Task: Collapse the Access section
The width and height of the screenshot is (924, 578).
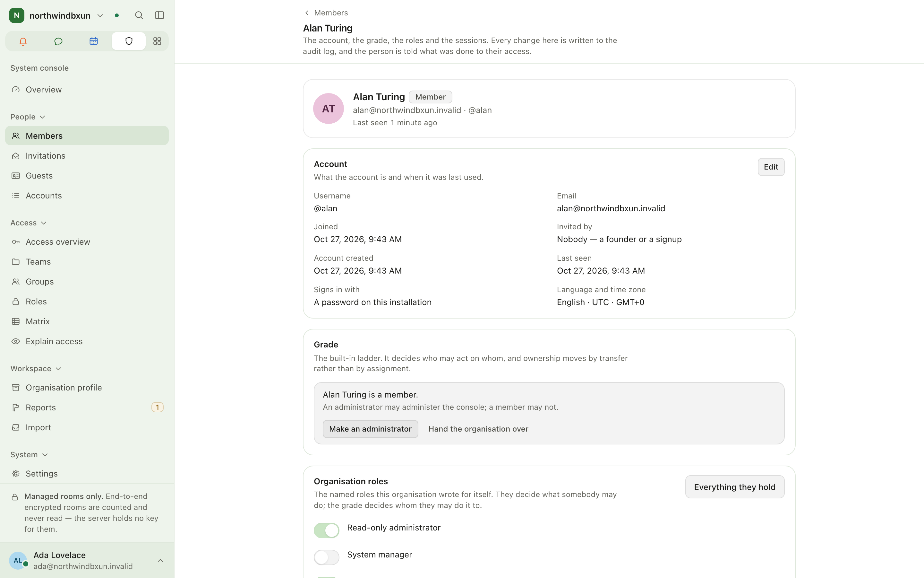Action: [29, 223]
